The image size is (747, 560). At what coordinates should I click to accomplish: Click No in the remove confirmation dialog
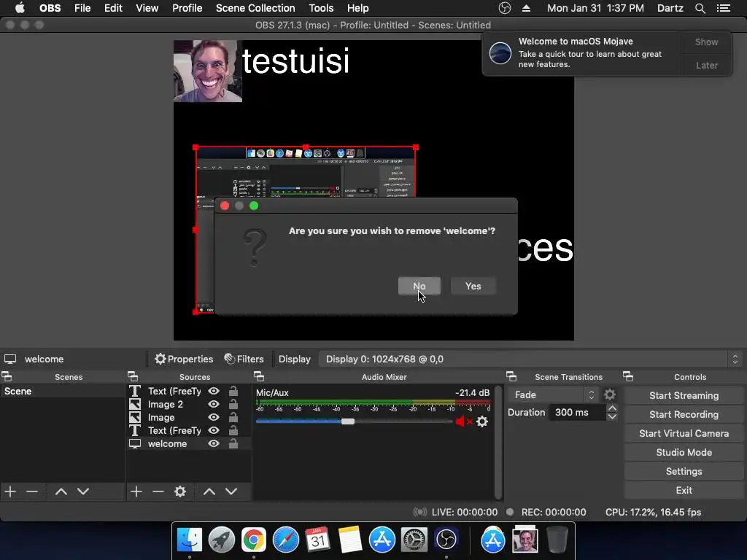coord(419,286)
